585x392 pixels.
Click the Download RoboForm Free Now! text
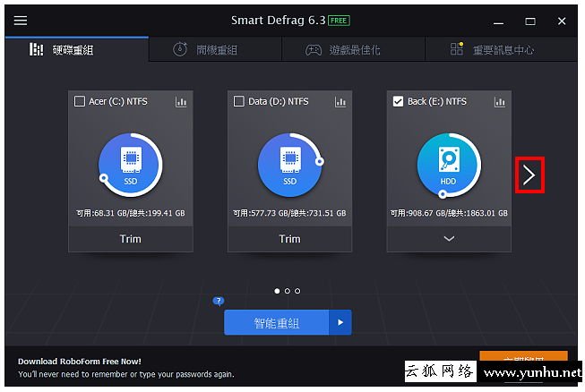[80, 361]
